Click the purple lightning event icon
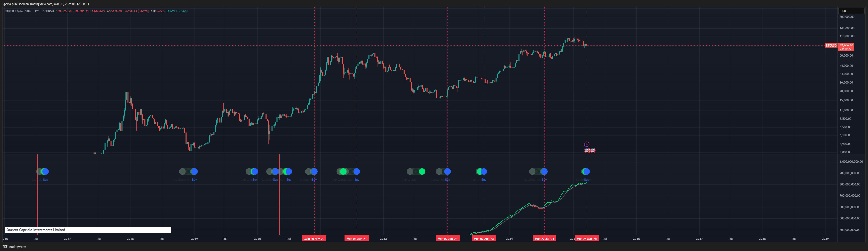The image size is (868, 251). point(587,144)
